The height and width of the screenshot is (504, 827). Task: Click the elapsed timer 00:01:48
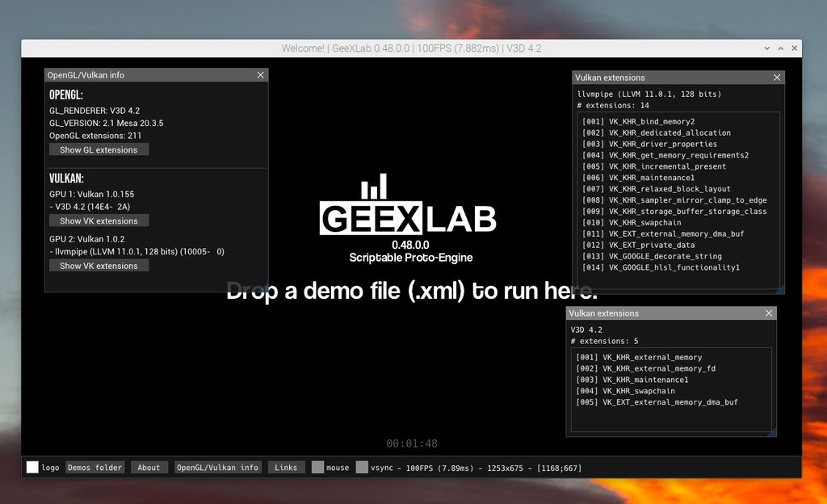(x=412, y=444)
